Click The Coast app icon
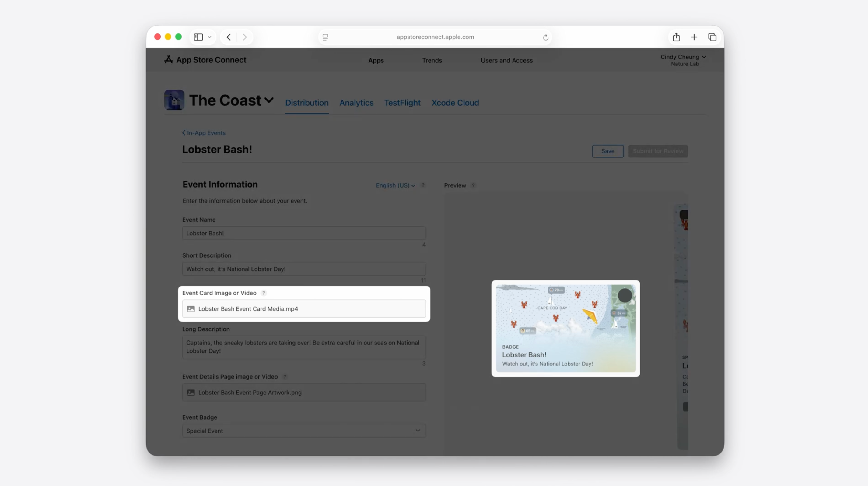 pyautogui.click(x=174, y=100)
